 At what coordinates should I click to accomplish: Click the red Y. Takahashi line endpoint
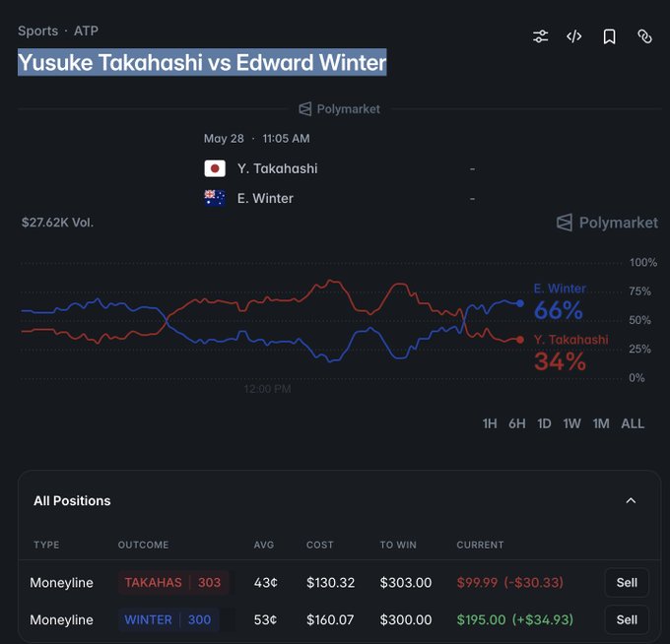pyautogui.click(x=519, y=340)
